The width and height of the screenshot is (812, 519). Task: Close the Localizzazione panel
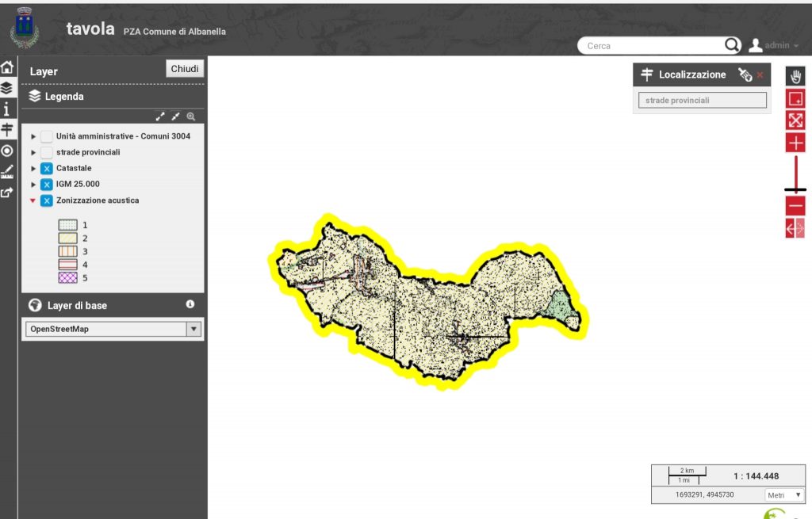(x=760, y=75)
